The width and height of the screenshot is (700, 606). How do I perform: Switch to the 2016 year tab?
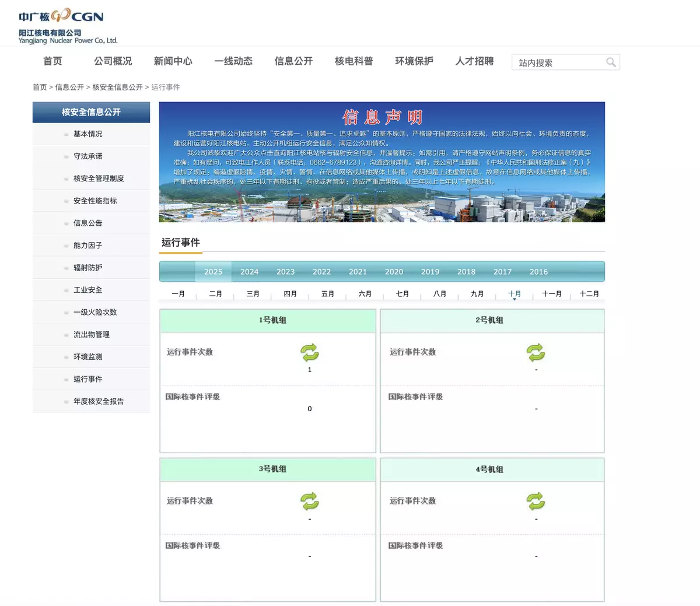point(538,272)
